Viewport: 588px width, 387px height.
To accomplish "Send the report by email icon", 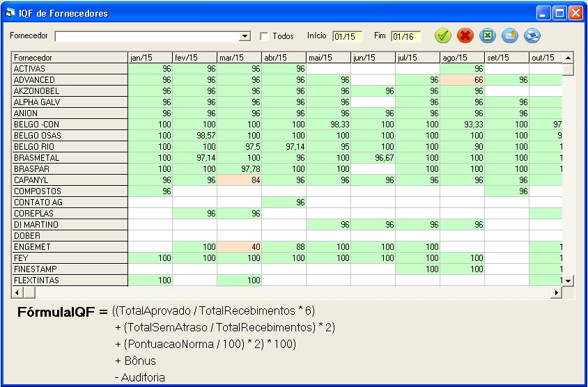I will coord(510,36).
